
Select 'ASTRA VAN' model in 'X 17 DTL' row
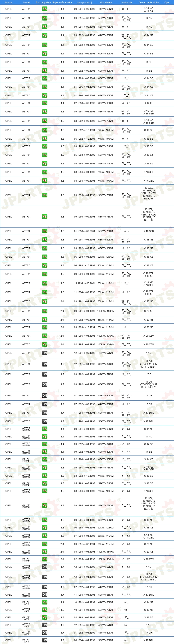(26, 640)
